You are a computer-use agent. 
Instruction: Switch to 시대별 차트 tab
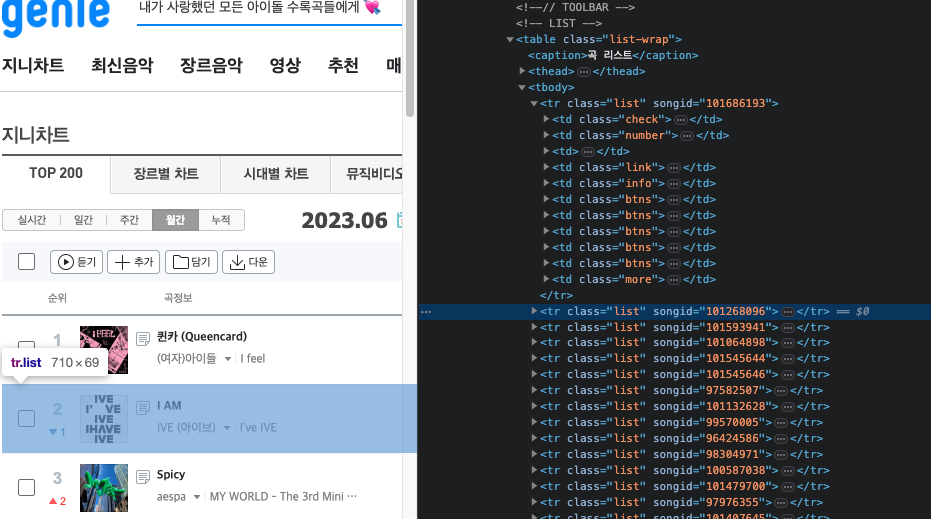point(276,174)
